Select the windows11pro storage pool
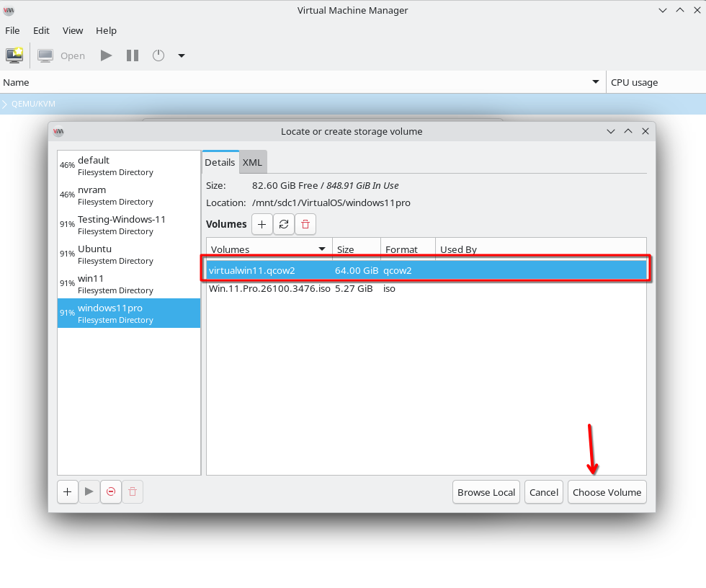The image size is (706, 588). [129, 313]
